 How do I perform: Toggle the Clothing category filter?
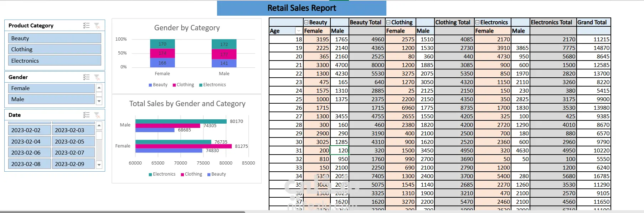pyautogui.click(x=55, y=50)
